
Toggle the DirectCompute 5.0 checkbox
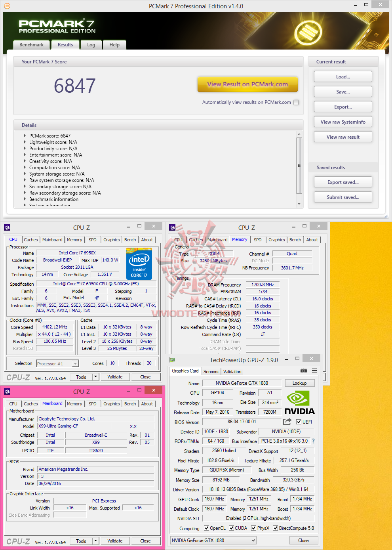coord(275,528)
